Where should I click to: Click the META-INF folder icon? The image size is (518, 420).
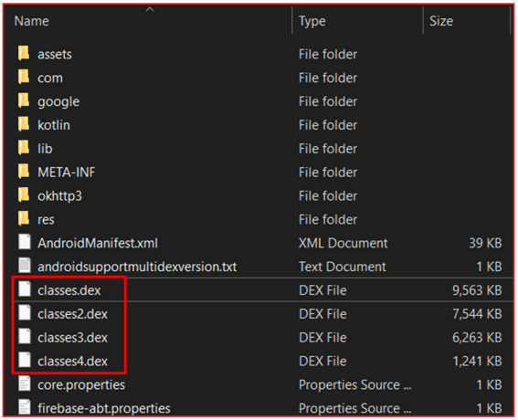click(x=24, y=172)
